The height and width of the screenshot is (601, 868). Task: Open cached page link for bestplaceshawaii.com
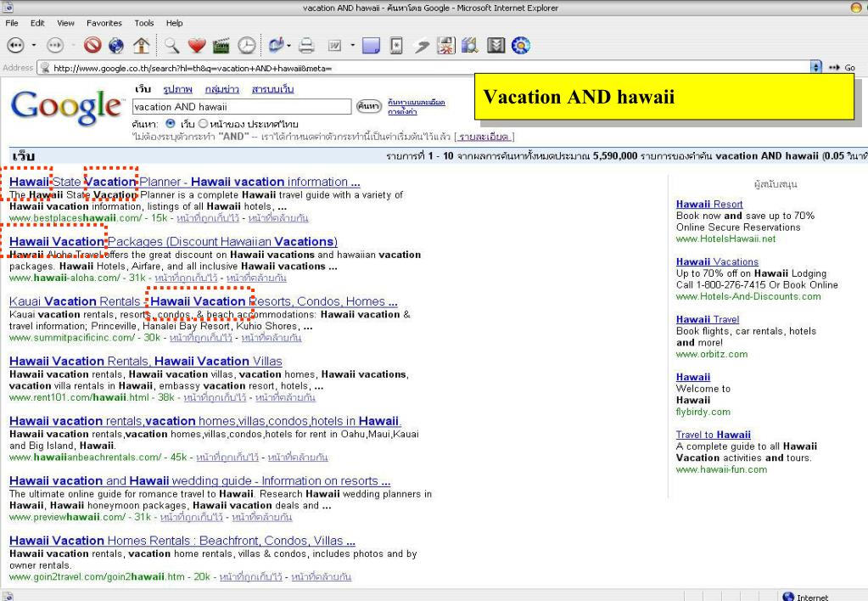208,218
